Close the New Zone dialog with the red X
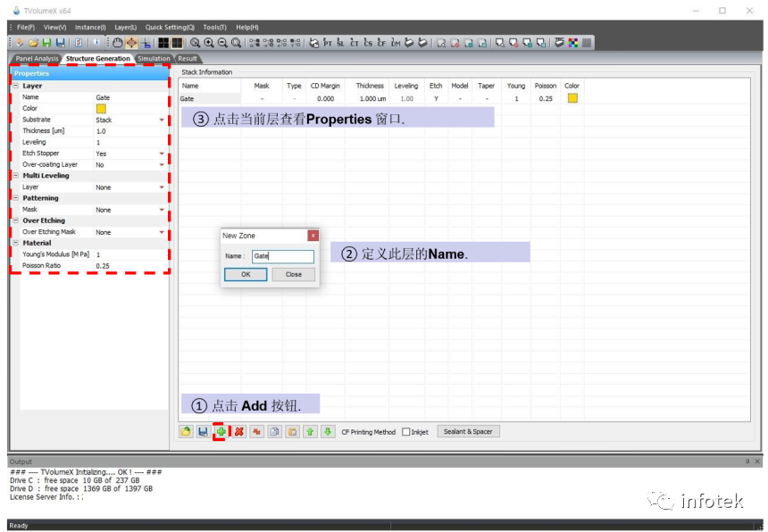Image resolution: width=768 pixels, height=532 pixels. click(x=313, y=236)
